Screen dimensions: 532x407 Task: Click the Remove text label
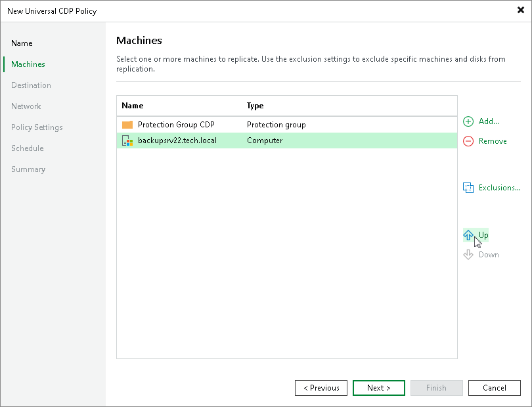pyautogui.click(x=490, y=141)
